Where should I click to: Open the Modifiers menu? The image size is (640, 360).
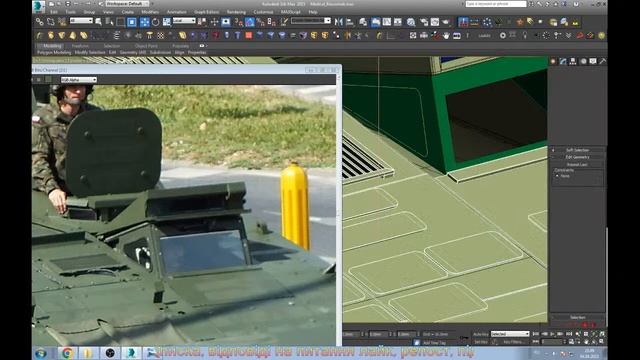point(150,12)
